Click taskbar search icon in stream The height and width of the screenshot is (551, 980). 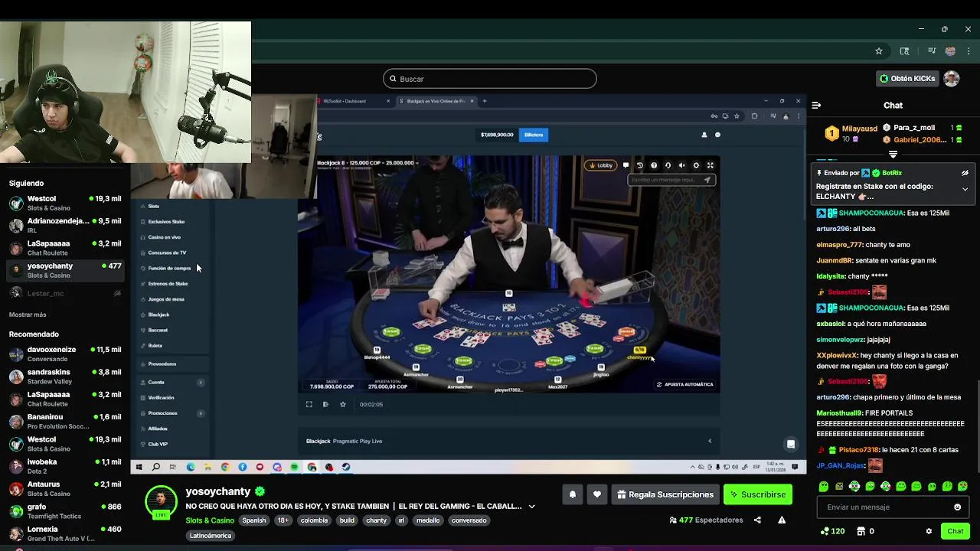(155, 467)
